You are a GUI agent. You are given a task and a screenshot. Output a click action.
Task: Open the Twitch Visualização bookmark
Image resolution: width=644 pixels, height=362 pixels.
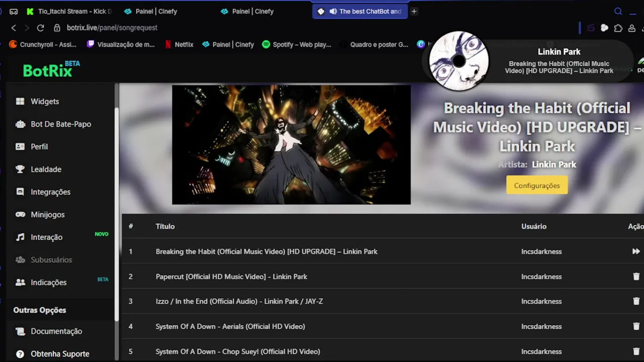click(x=121, y=44)
